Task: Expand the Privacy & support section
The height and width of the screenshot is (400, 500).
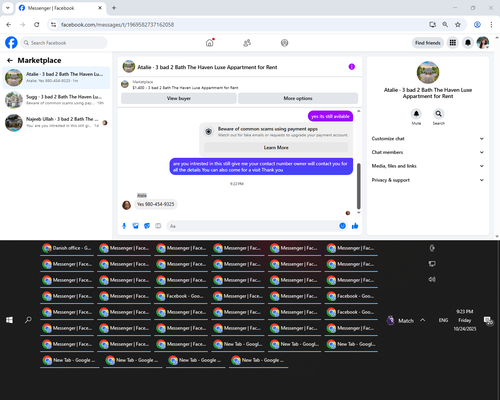Action: coord(428,180)
